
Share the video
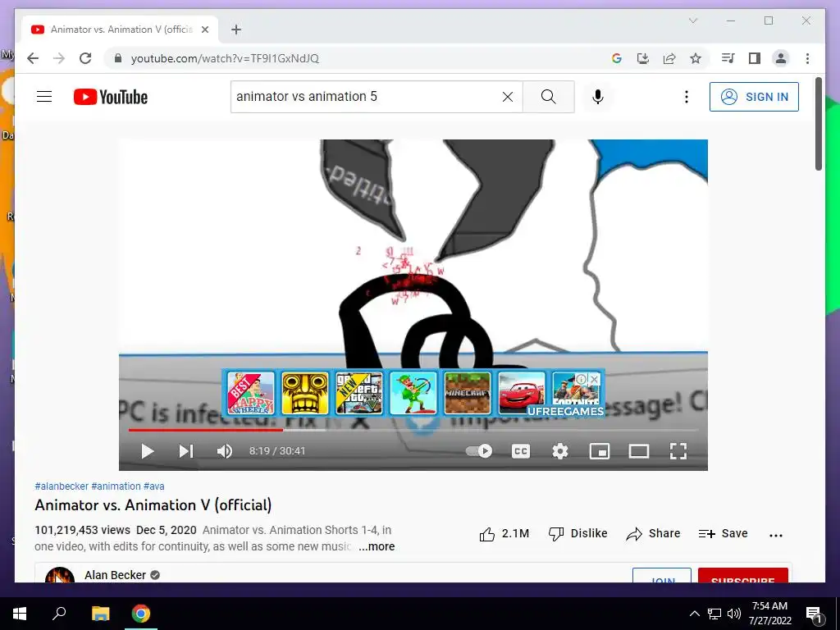click(x=653, y=533)
